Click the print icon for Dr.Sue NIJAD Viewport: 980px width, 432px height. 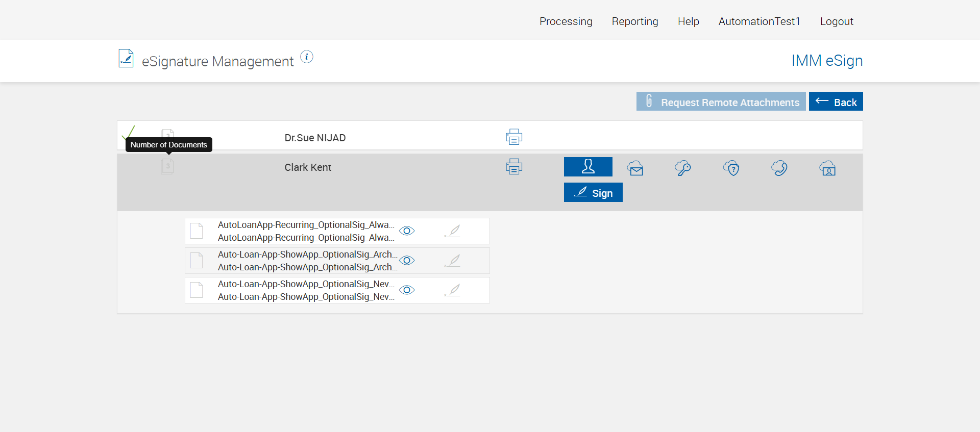tap(514, 137)
